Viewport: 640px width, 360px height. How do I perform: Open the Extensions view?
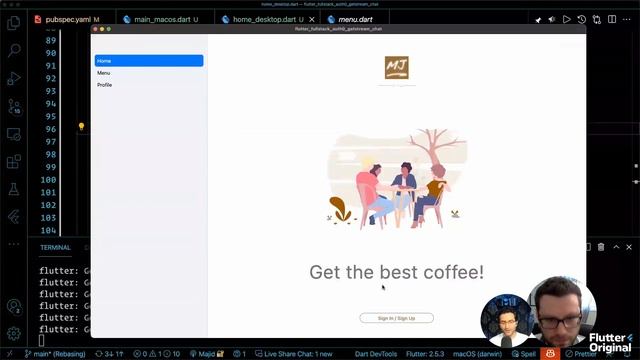click(x=13, y=162)
